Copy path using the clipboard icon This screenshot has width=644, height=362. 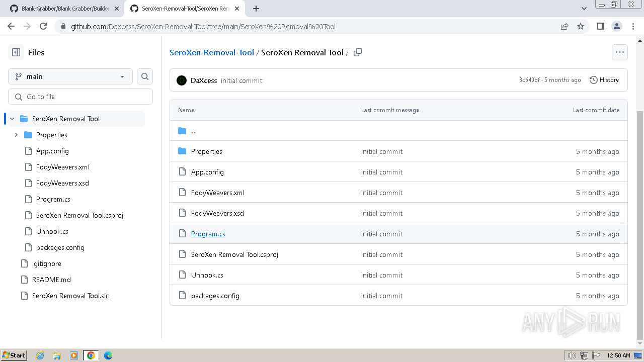[x=358, y=52]
